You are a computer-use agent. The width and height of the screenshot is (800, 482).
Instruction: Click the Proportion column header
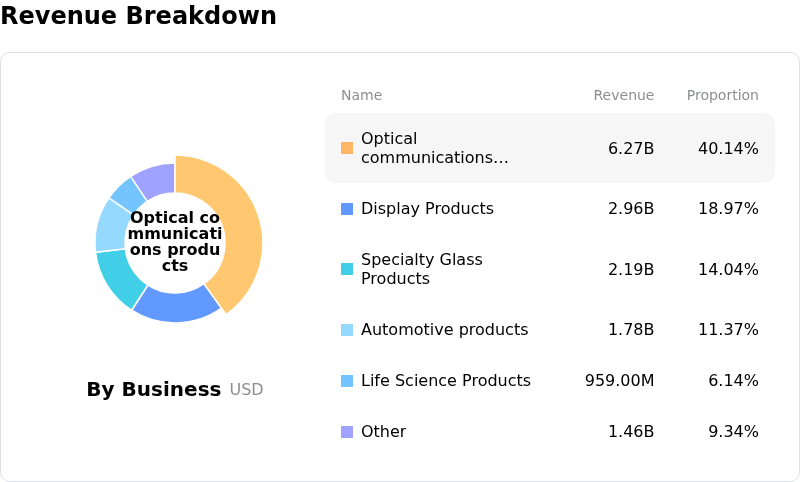coord(722,96)
